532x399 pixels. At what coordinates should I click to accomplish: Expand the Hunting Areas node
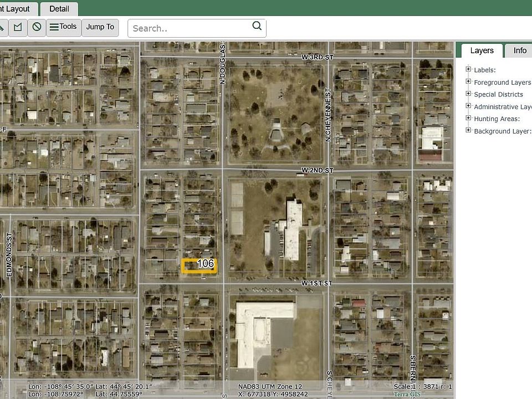click(x=468, y=118)
